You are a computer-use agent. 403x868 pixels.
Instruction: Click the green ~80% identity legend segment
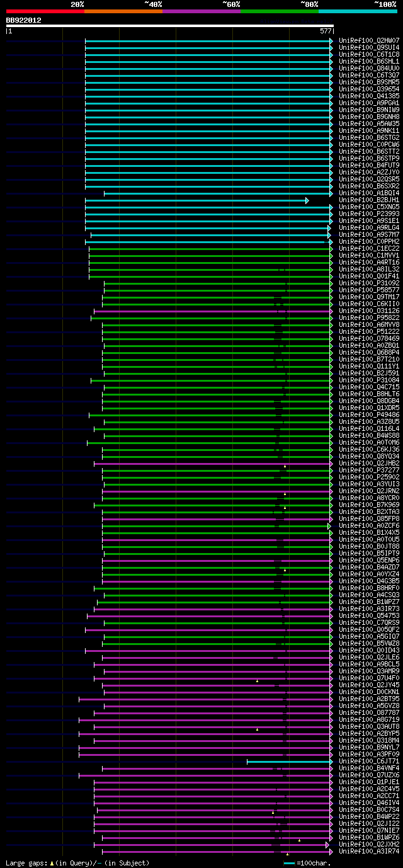coord(280,11)
